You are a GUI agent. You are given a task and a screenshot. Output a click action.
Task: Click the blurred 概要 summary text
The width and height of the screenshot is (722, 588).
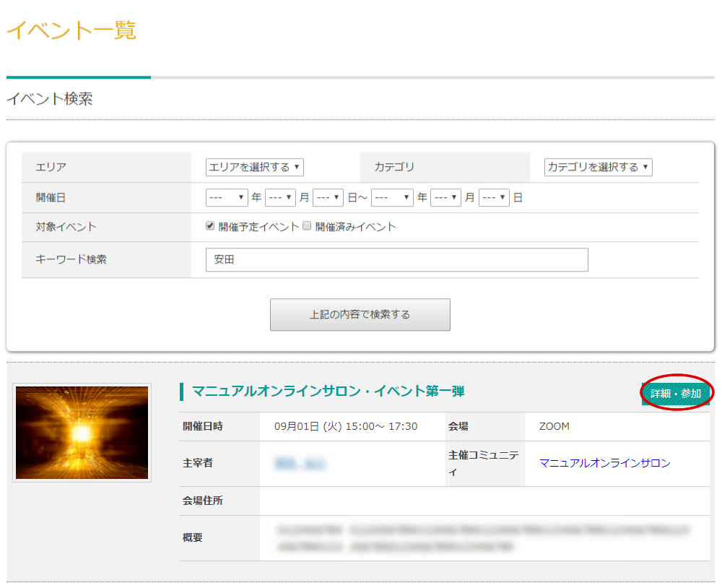pos(482,538)
